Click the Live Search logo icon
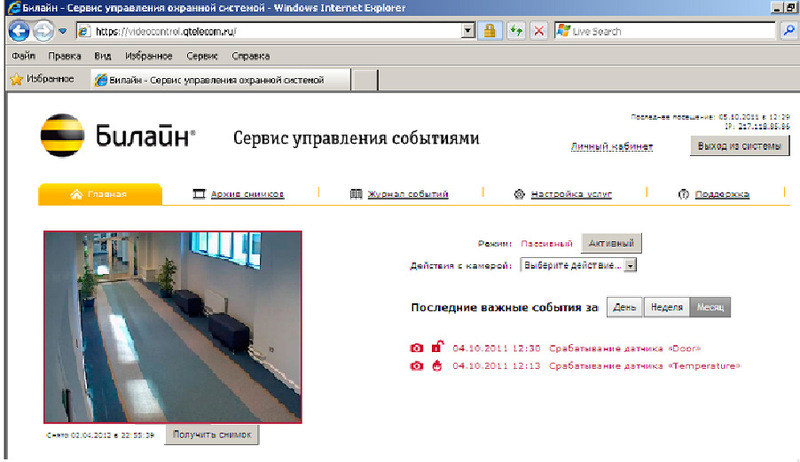 click(x=563, y=31)
